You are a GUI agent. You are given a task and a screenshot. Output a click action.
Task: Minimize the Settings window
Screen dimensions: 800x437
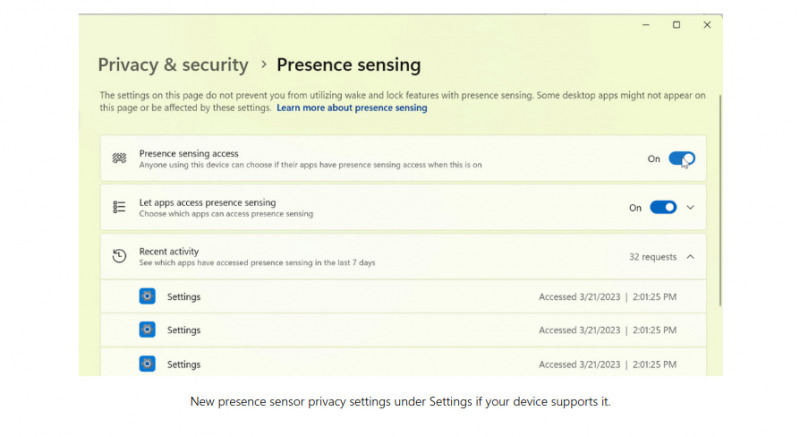[x=645, y=24]
